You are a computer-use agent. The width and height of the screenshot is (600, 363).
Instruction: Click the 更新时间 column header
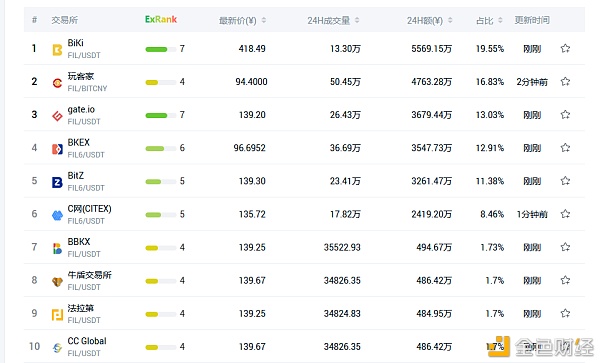click(532, 20)
